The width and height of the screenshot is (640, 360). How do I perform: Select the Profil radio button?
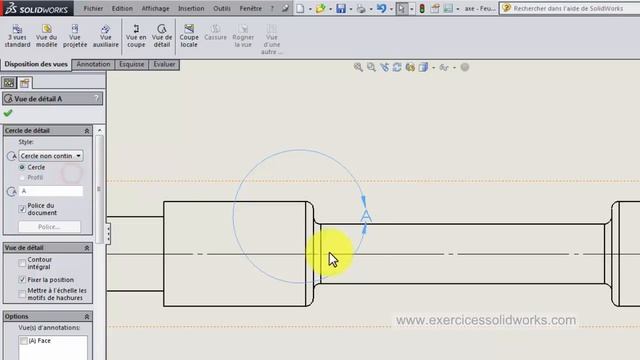[22, 178]
